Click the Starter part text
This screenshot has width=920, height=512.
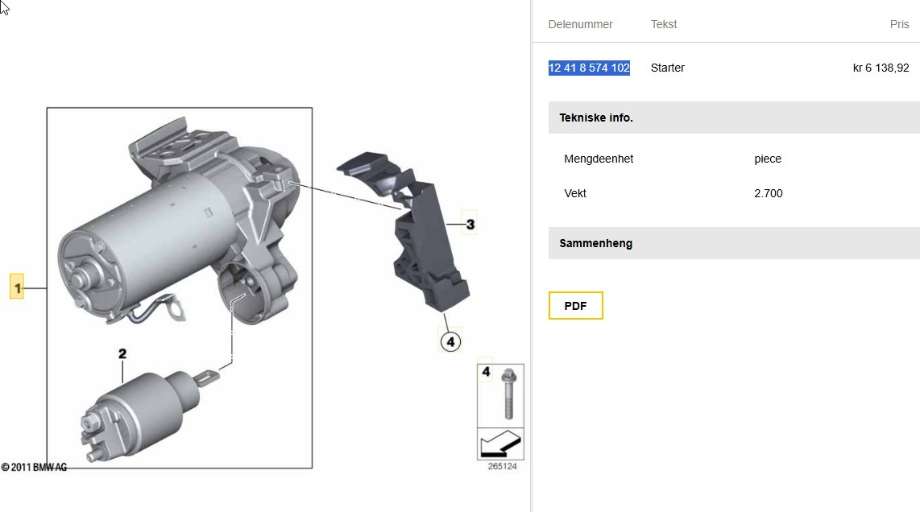pos(668,68)
